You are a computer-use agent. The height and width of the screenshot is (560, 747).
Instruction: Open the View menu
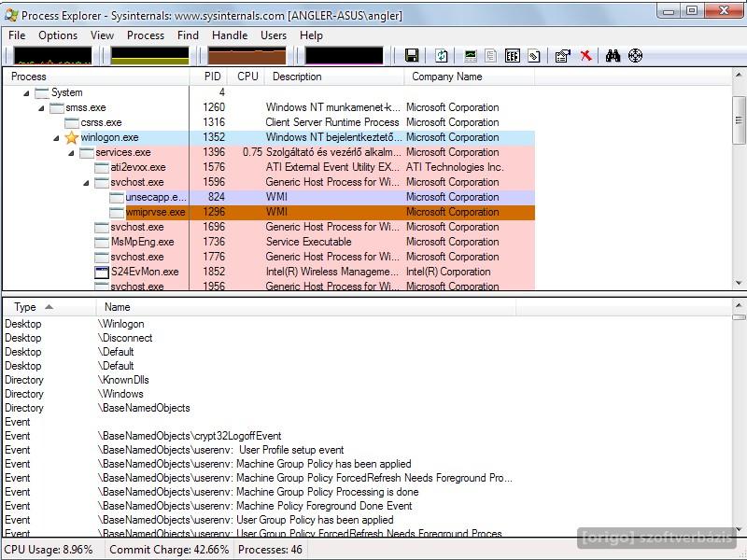(x=102, y=35)
